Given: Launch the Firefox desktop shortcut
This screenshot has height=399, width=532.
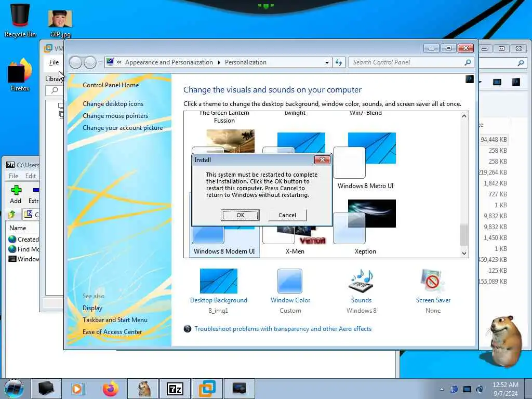Looking at the screenshot, I should [x=20, y=75].
